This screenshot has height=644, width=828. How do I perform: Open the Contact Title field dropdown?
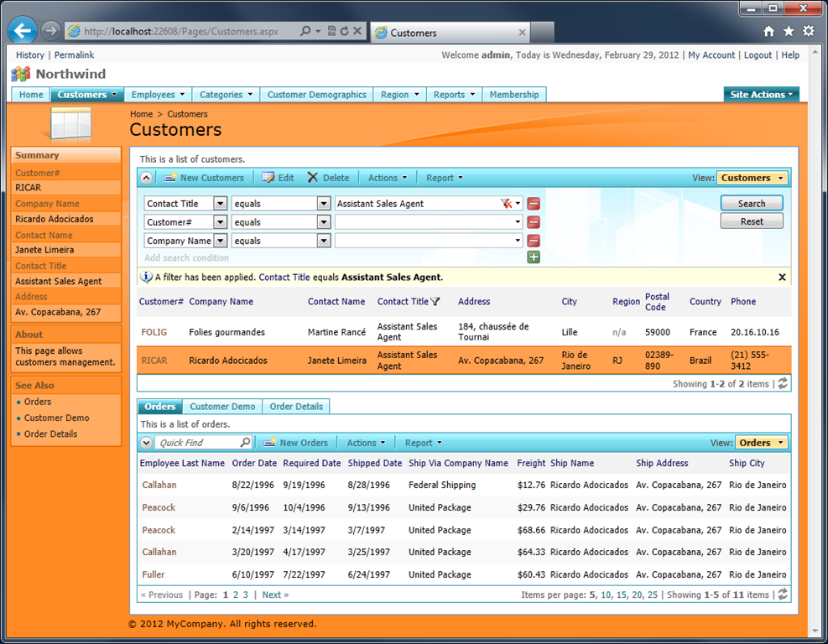220,204
